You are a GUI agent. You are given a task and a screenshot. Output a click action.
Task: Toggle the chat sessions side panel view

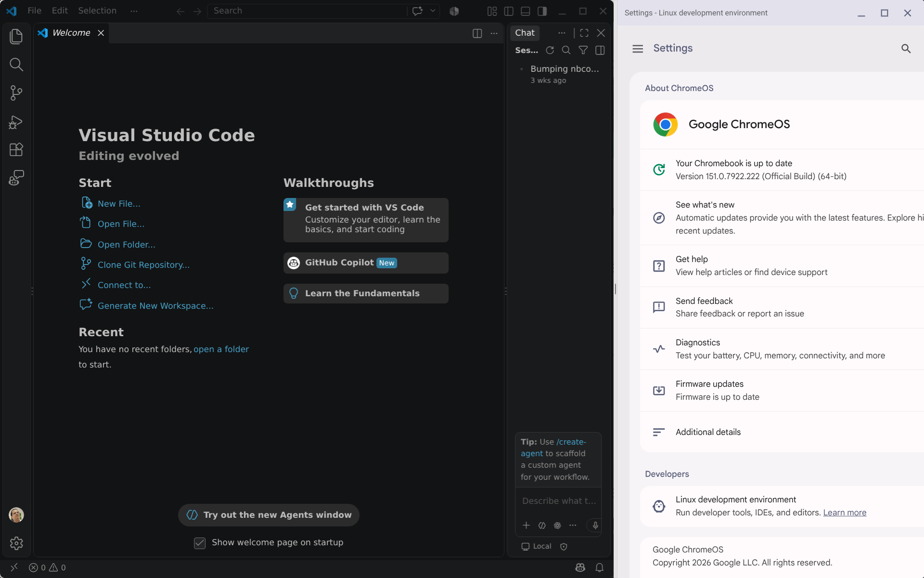point(600,50)
